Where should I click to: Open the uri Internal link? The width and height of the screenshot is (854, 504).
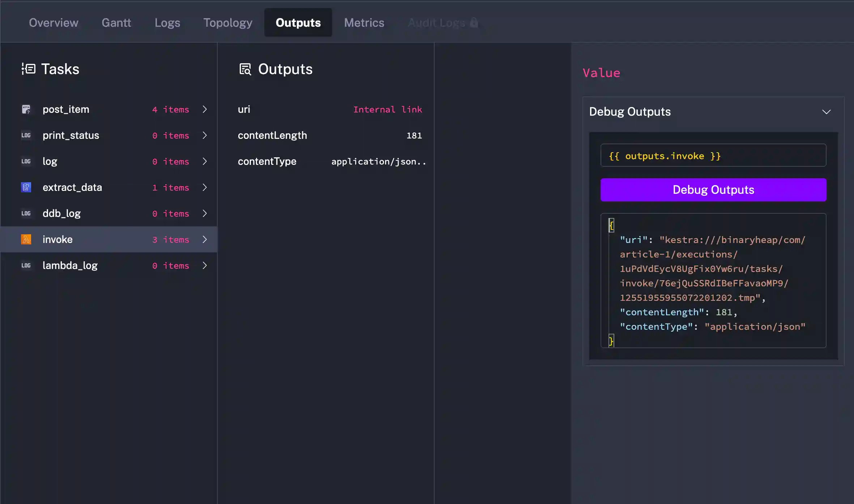[387, 109]
